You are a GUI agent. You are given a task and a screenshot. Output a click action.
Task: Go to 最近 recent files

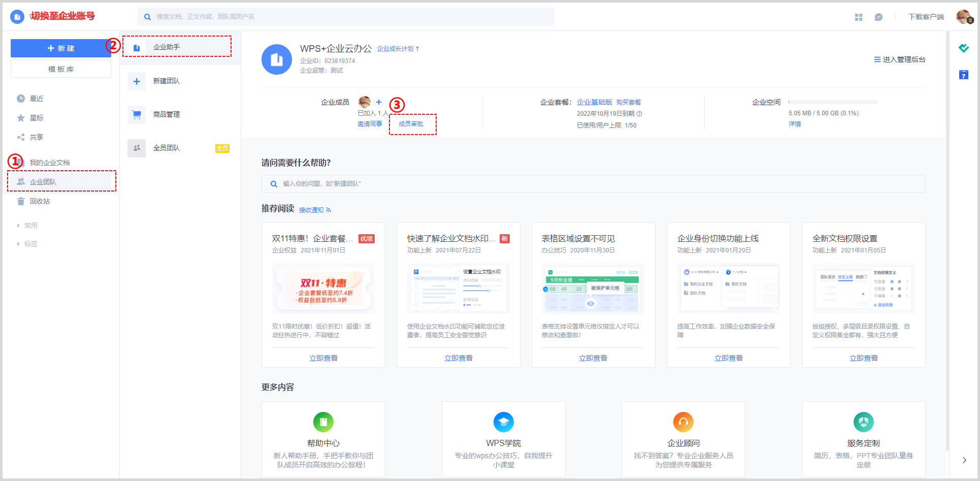click(37, 99)
